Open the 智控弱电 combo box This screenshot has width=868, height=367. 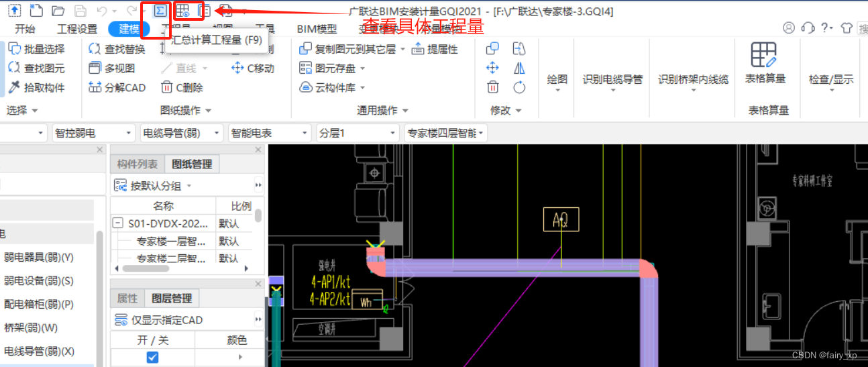point(93,134)
